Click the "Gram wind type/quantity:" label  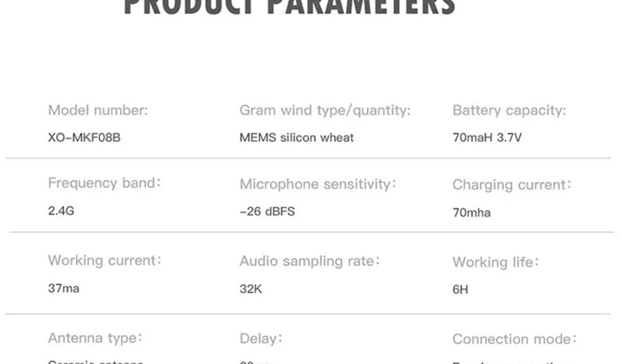click(325, 110)
